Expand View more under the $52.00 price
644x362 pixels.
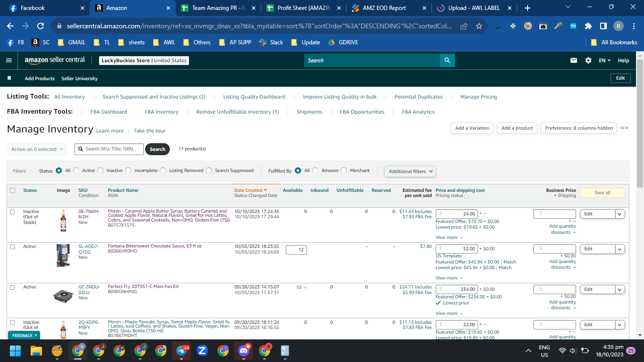click(x=449, y=278)
